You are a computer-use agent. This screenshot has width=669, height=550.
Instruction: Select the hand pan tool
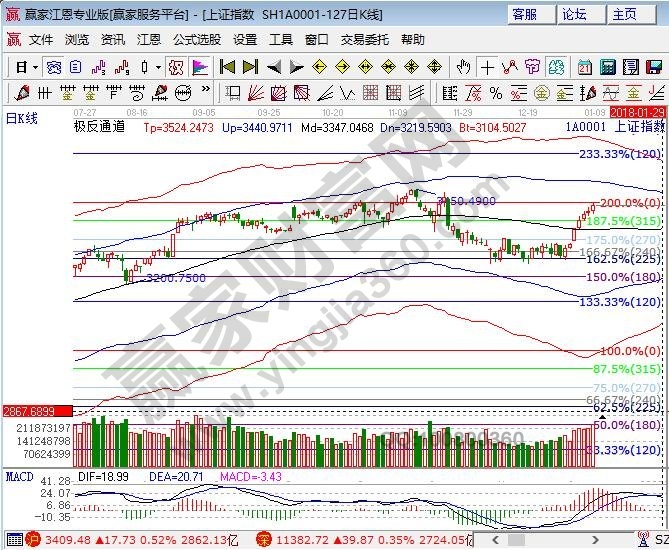click(463, 67)
